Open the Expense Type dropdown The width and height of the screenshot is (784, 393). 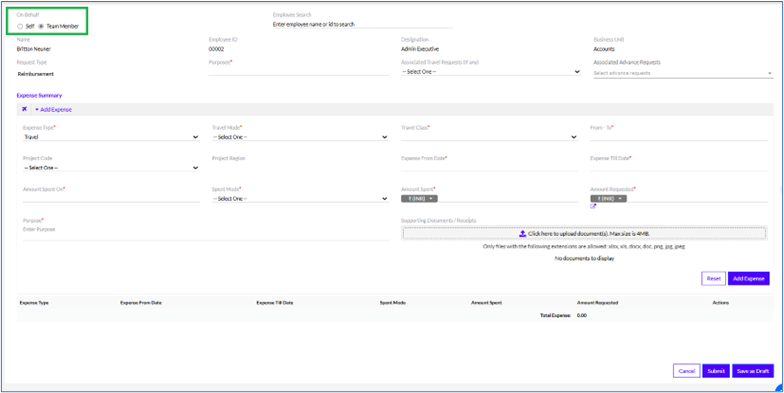pos(111,136)
